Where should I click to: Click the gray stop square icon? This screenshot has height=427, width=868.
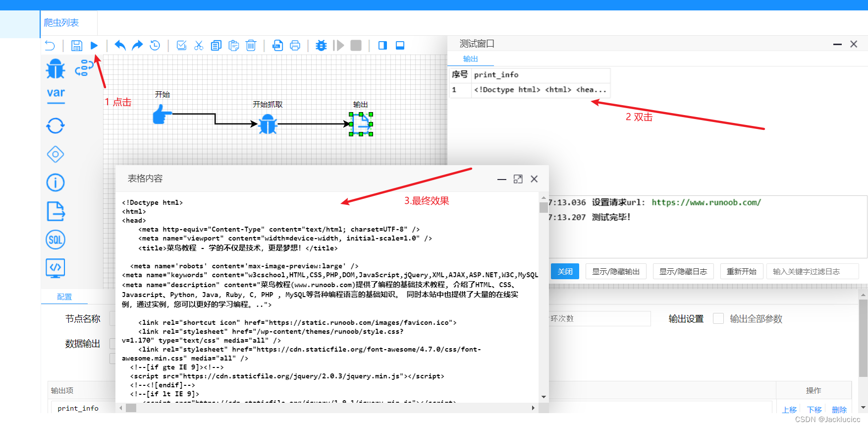point(356,46)
